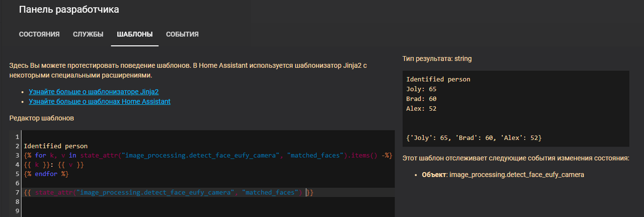644x217 pixels.
Task: Open the СОСТОЯНИЯ tab
Action: pyautogui.click(x=39, y=34)
